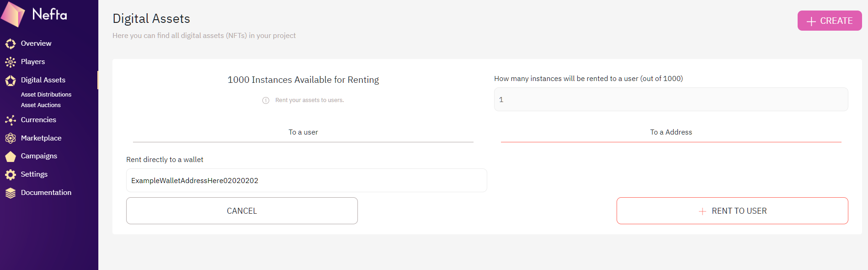Image resolution: width=868 pixels, height=270 pixels.
Task: Click the Overview sidebar icon
Action: click(x=11, y=43)
